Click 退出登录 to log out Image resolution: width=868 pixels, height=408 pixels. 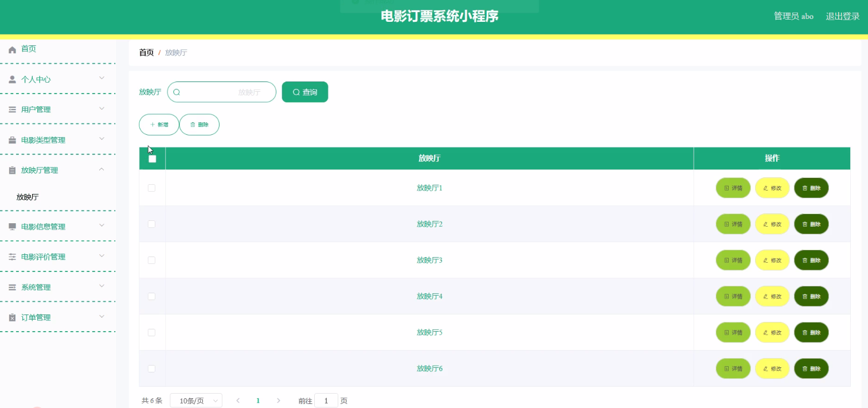pyautogui.click(x=842, y=16)
